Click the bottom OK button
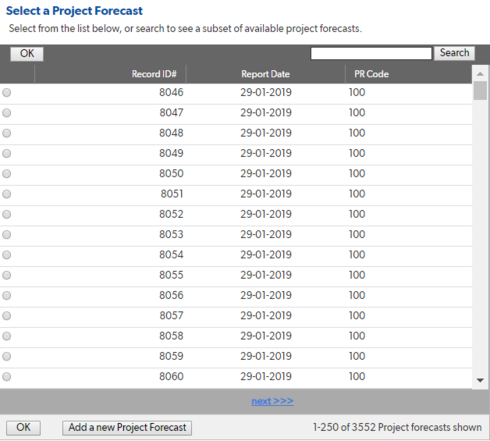 [23, 428]
